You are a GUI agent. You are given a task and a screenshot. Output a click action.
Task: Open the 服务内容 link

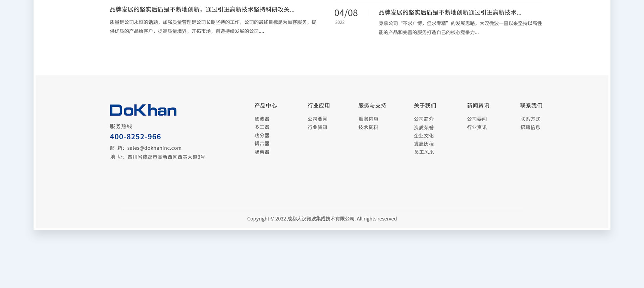coord(368,119)
